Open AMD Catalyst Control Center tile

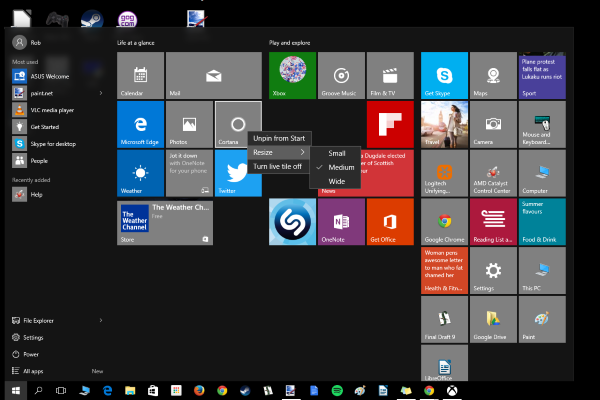pyautogui.click(x=493, y=173)
